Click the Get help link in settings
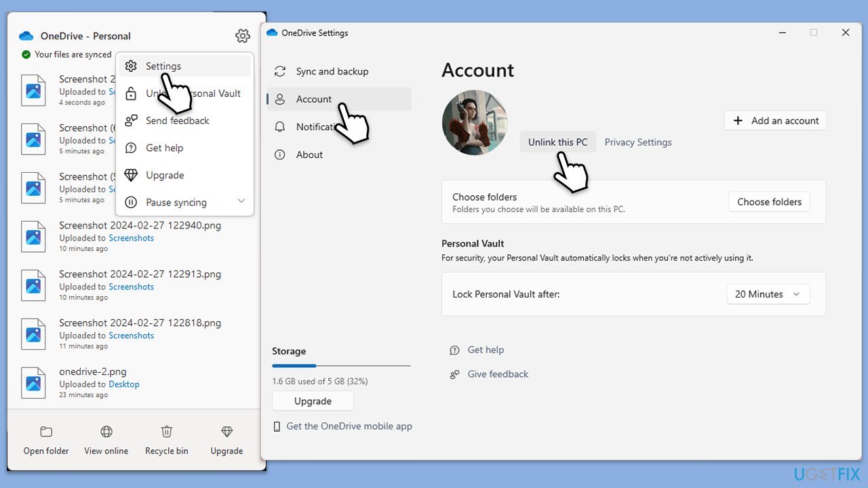 point(486,350)
